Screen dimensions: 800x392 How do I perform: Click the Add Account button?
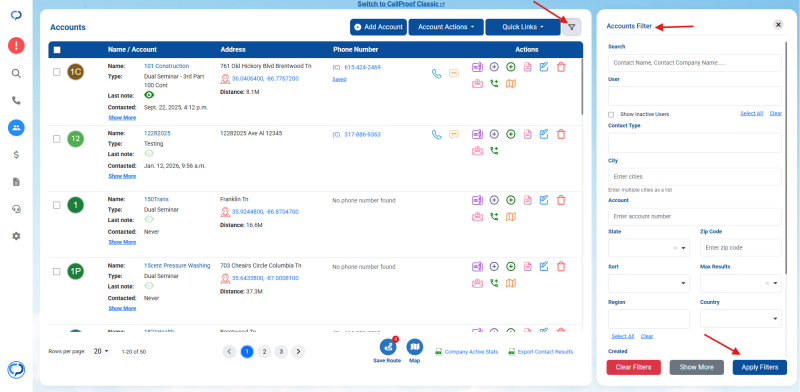tap(378, 27)
